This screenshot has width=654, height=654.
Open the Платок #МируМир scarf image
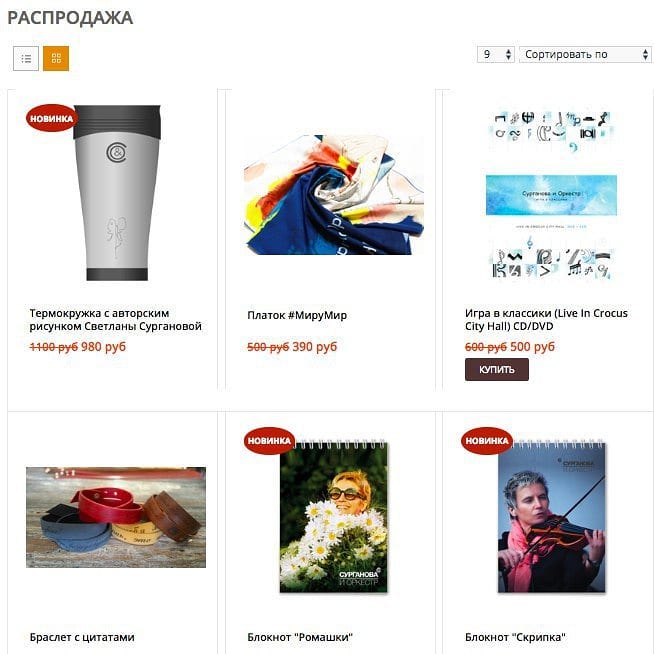pos(334,194)
